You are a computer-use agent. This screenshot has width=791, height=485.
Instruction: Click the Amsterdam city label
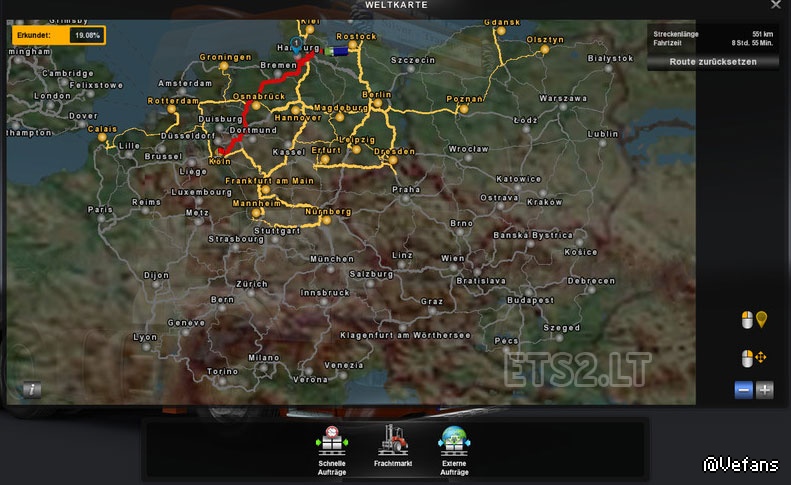tap(185, 83)
